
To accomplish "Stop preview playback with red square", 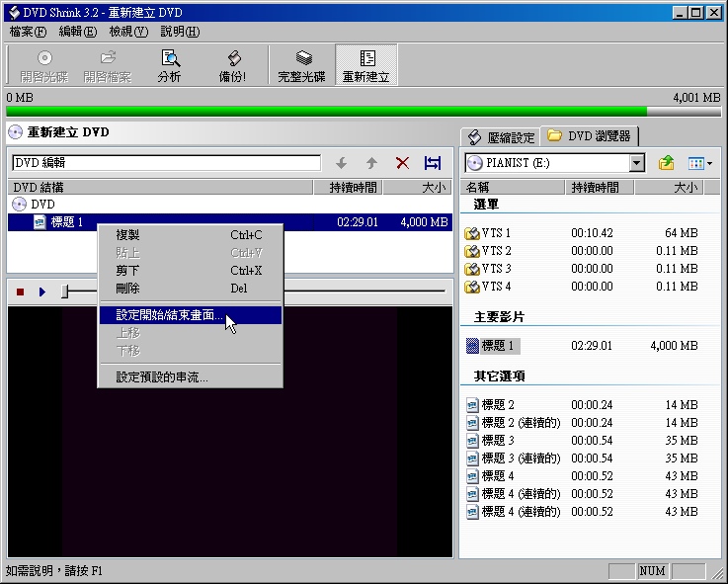I will (x=20, y=292).
